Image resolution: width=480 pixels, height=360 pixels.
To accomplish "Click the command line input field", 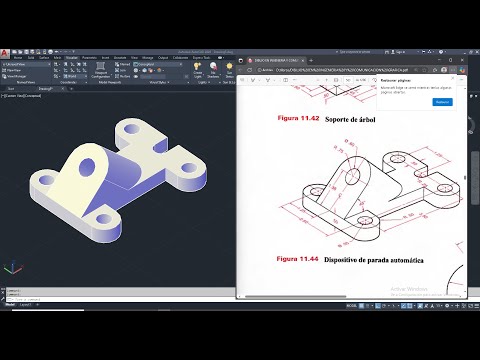I will 120,300.
